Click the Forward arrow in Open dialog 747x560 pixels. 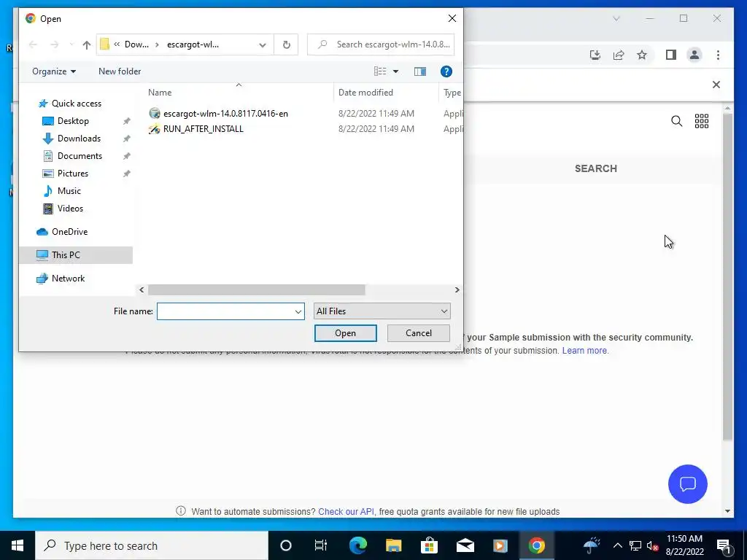pyautogui.click(x=54, y=44)
